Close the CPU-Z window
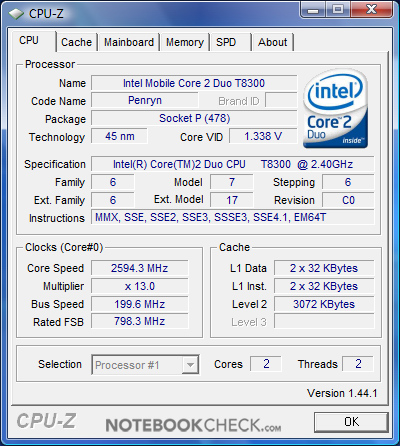 [371, 9]
